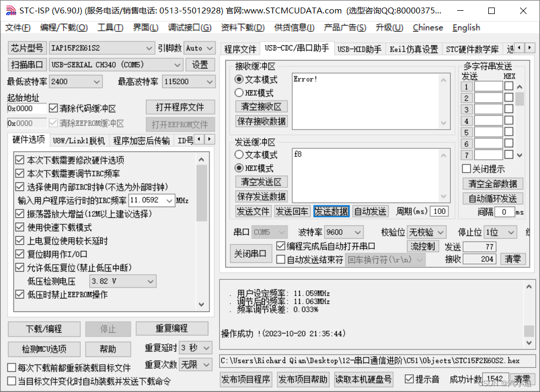The width and height of the screenshot is (540, 392).
Task: Click left arrow of hardware options tab strip
Action: click(199, 139)
